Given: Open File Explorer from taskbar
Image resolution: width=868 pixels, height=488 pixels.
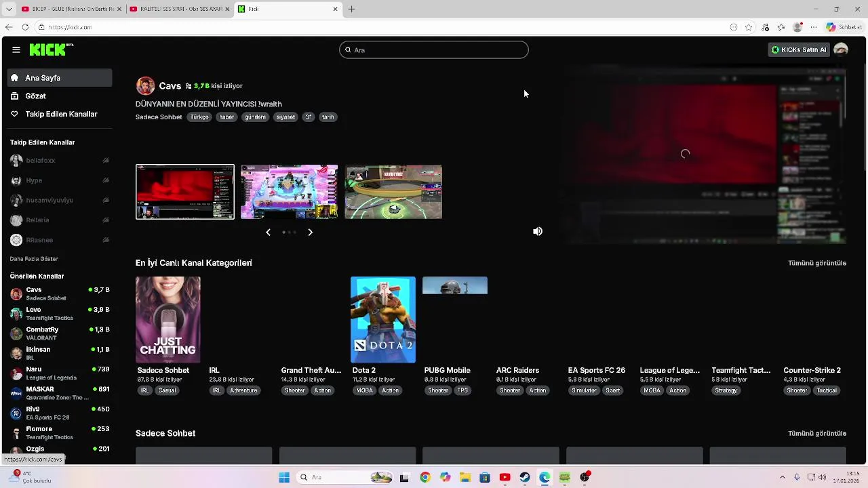Looking at the screenshot, I should coord(465,477).
